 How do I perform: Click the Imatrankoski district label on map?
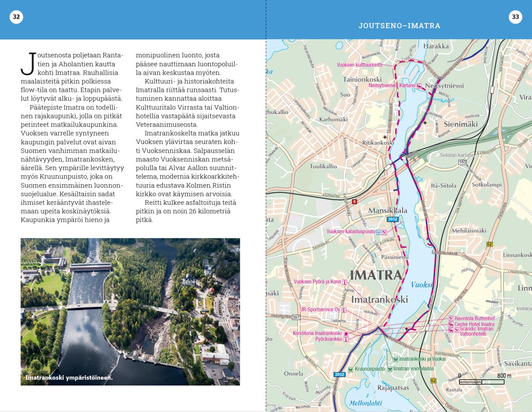tap(380, 300)
